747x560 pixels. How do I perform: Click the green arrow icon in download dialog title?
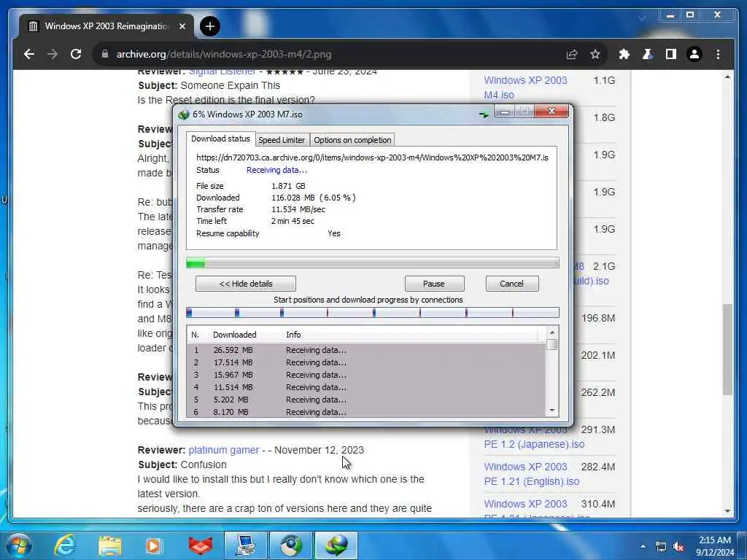pos(484,114)
